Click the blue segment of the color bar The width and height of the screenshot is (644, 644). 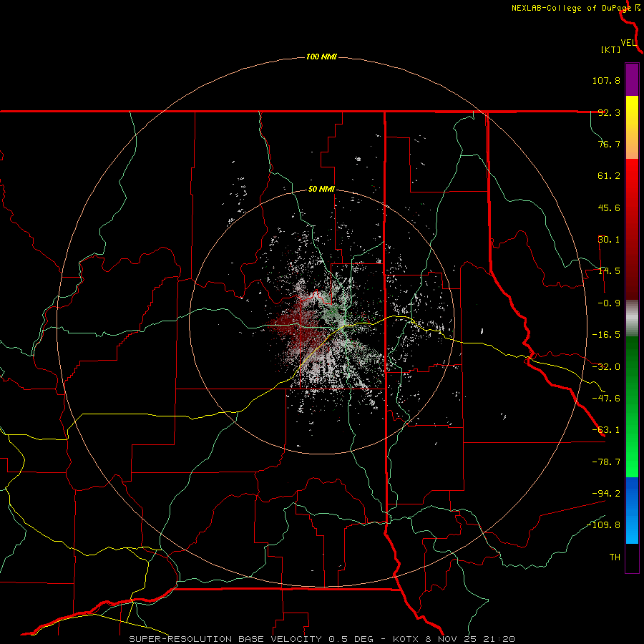pyautogui.click(x=632, y=510)
